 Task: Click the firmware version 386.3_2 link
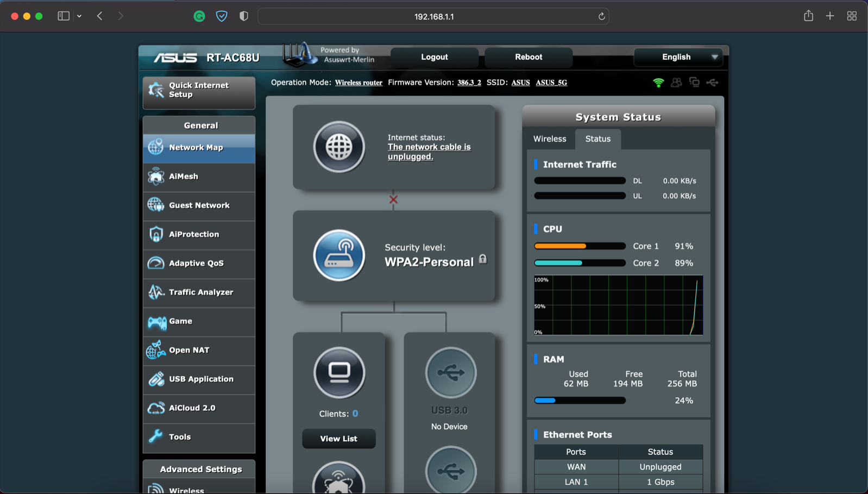tap(469, 83)
